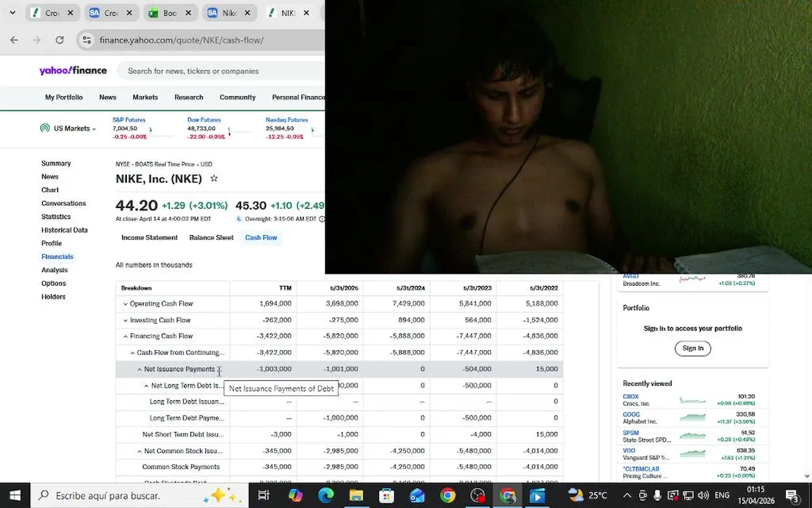The width and height of the screenshot is (812, 508).
Task: Collapse the Net Common Stock Issuance row
Action: pyautogui.click(x=140, y=451)
